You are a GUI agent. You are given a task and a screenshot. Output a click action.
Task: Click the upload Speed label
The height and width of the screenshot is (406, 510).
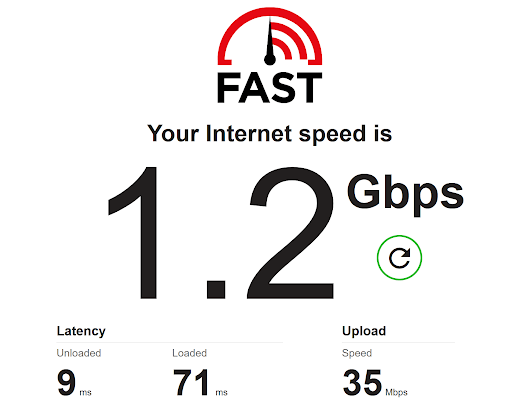357,353
